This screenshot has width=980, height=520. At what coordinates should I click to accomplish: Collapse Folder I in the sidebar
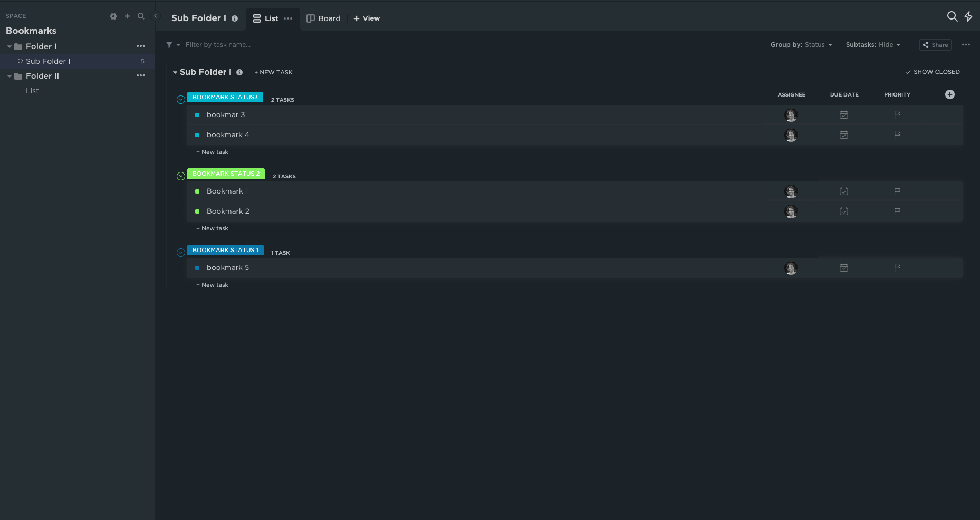click(9, 46)
